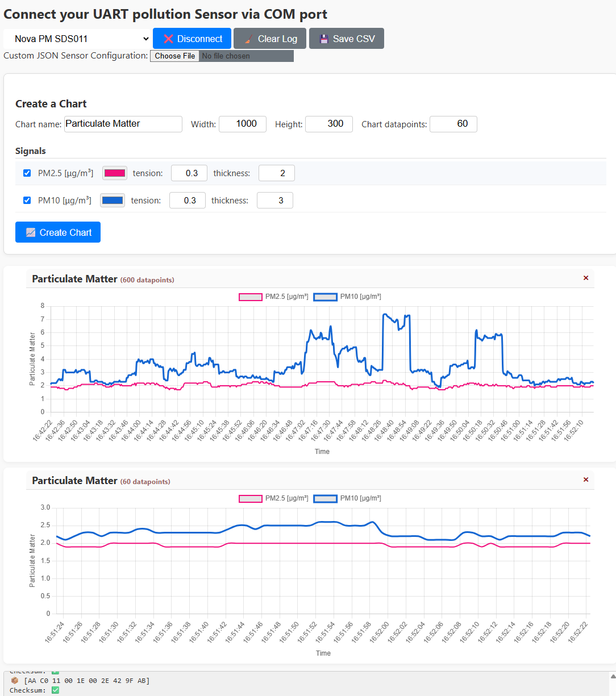
Task: Click the floppy disk icon on Save CSV
Action: [324, 38]
